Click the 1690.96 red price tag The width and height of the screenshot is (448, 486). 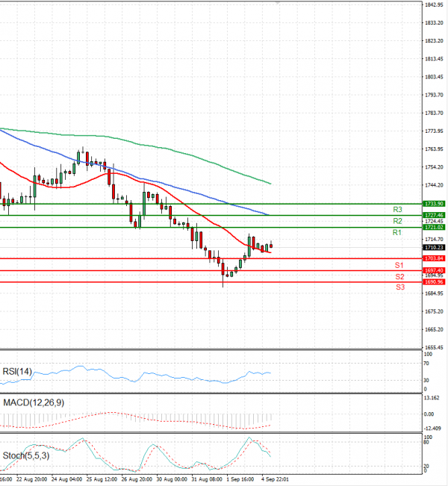pos(434,281)
